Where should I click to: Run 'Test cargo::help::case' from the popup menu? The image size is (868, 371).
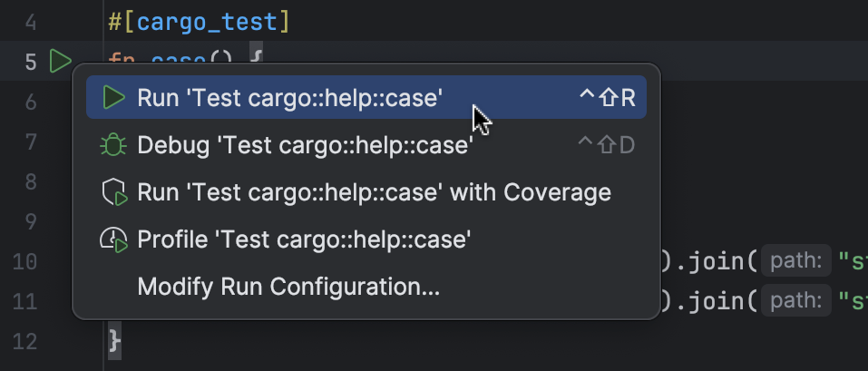[x=290, y=98]
